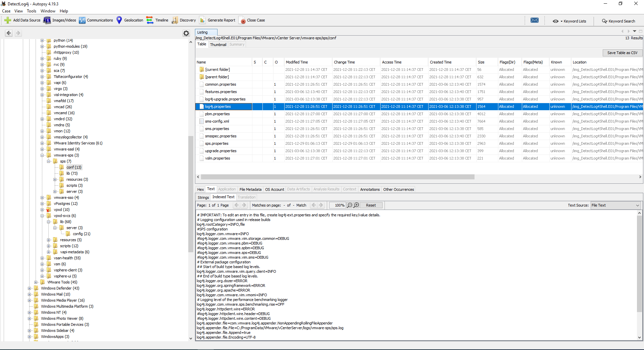Click the table's horizontal scrollbar
This screenshot has width=644, height=350.
337,177
